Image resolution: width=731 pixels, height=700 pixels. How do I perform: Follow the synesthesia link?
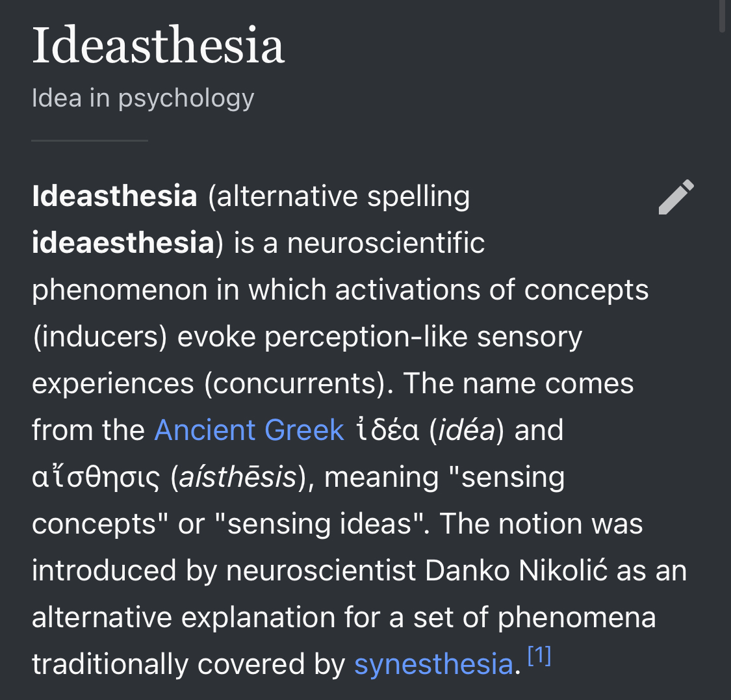click(x=433, y=664)
